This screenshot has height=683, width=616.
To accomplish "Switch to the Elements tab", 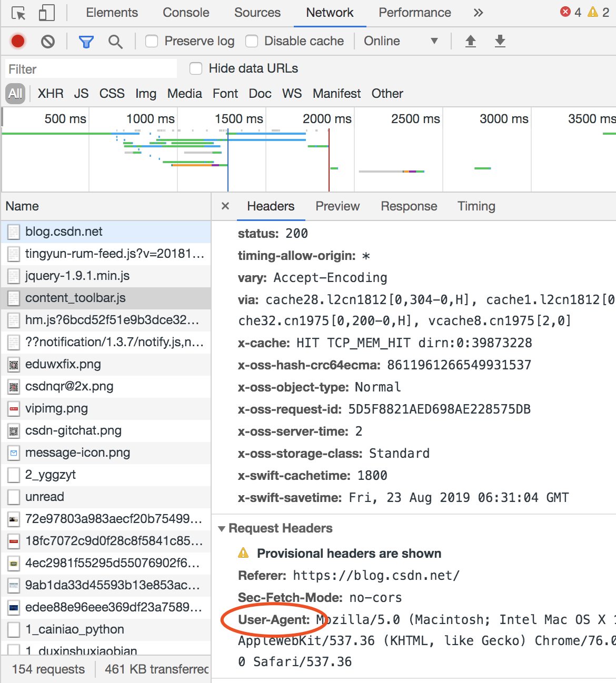I will pyautogui.click(x=112, y=13).
